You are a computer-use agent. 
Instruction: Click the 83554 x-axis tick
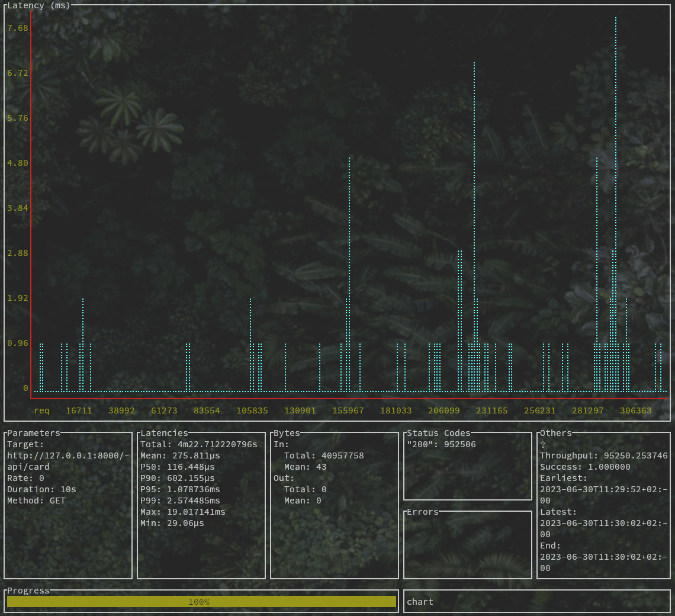pos(207,410)
